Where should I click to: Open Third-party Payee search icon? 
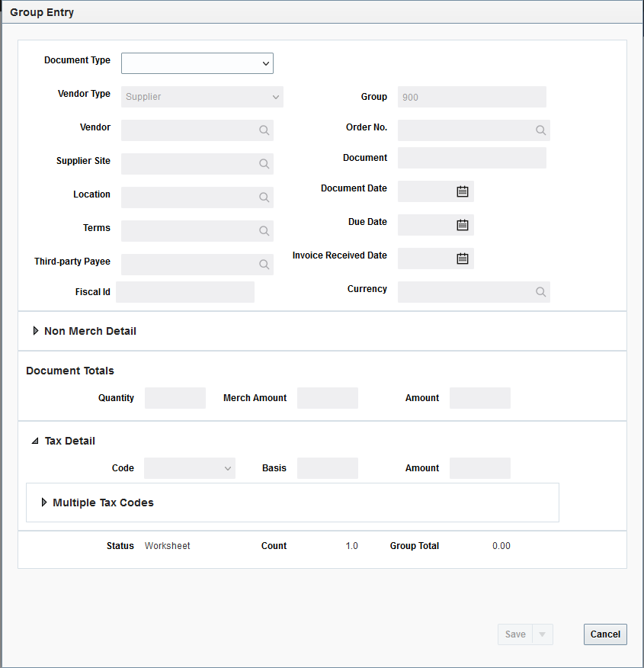pyautogui.click(x=264, y=265)
